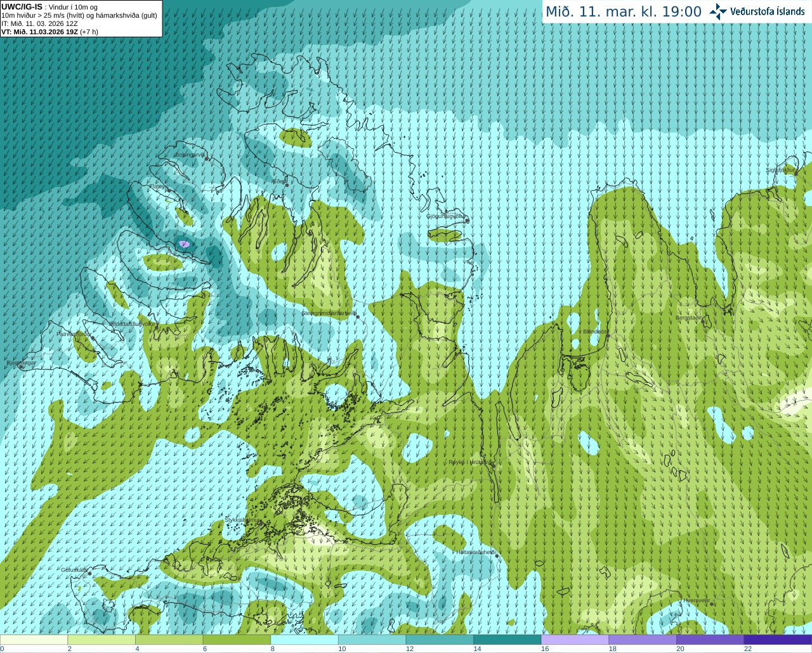Select the 20–22 m/s legend swatch
This screenshot has width=812, height=653.
[x=710, y=640]
